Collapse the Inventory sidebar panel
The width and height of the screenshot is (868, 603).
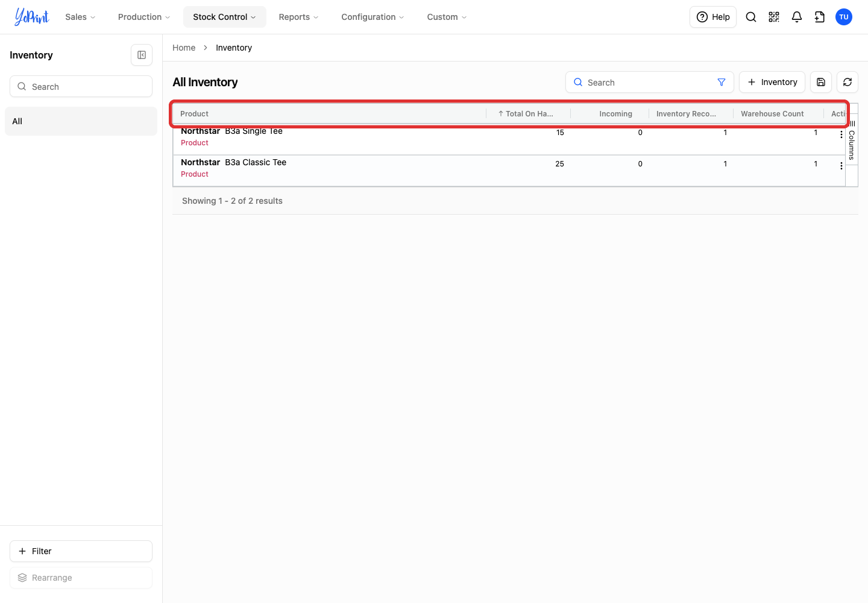point(142,55)
